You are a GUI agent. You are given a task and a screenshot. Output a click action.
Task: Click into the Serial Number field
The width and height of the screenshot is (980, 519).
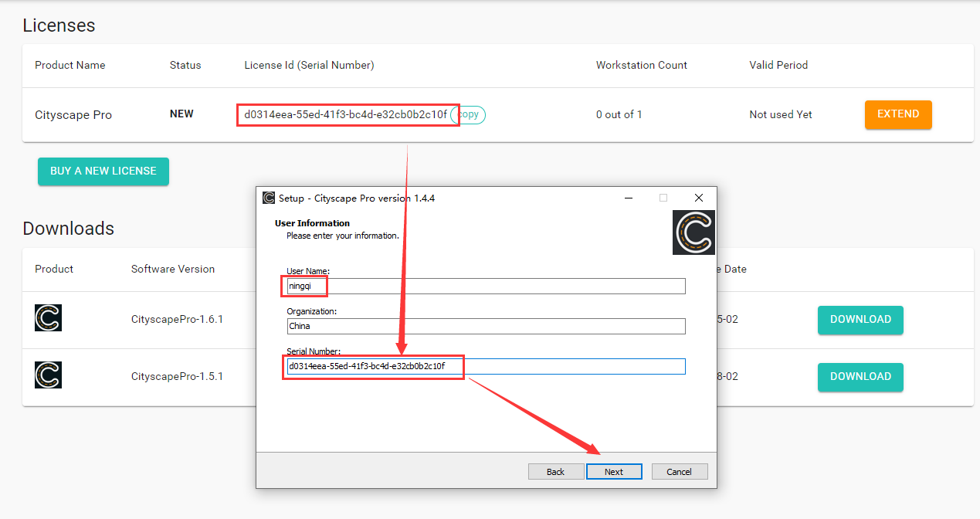tap(486, 366)
